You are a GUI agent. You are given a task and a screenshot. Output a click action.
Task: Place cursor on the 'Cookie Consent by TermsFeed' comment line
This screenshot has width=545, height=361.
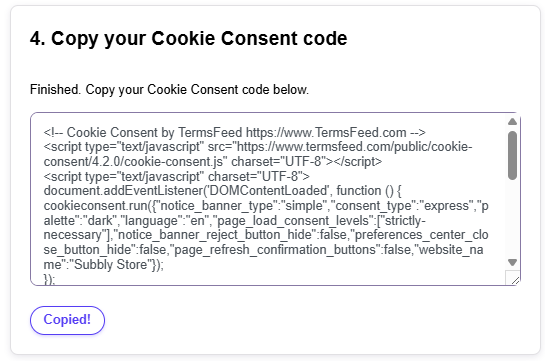[234, 133]
